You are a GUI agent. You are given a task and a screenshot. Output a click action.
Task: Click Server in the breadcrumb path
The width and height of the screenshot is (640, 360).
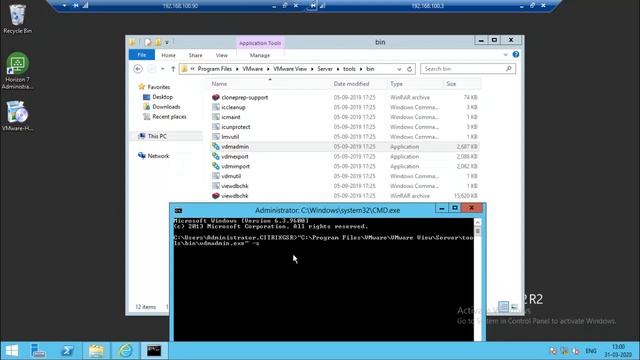(x=325, y=69)
